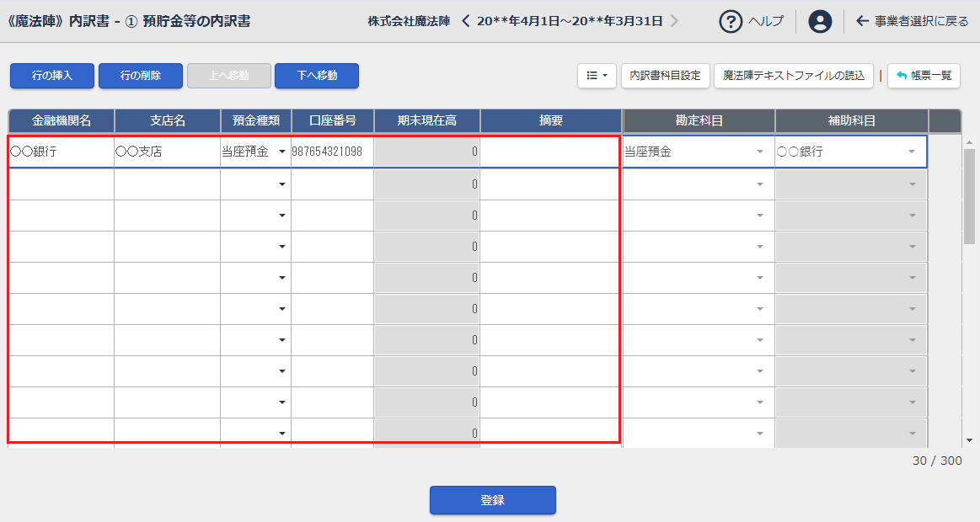Click the user account profile icon

tap(819, 22)
